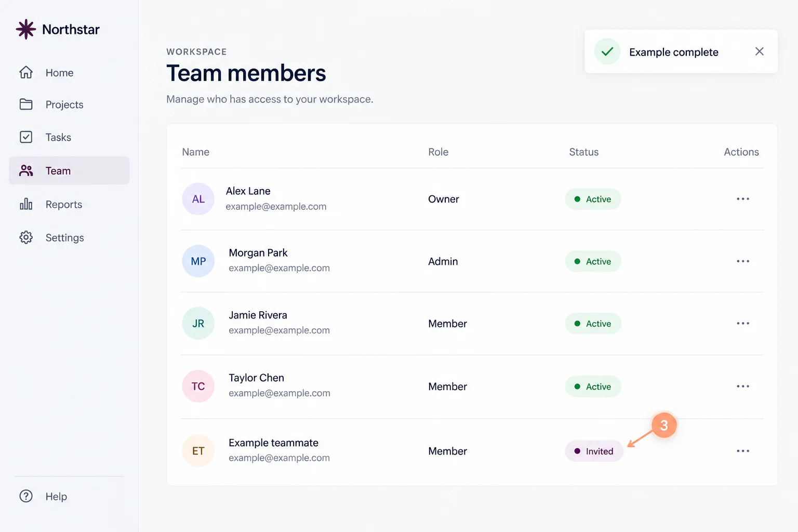Open the Help link in the sidebar
Image resolution: width=798 pixels, height=532 pixels.
pos(69,496)
